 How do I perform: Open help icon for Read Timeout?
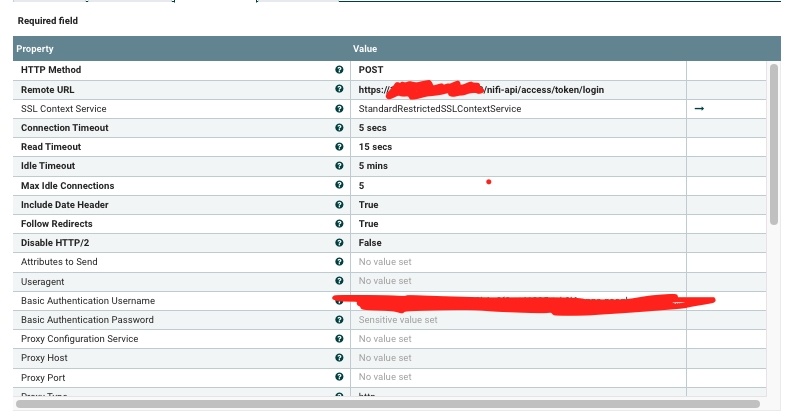tap(339, 146)
